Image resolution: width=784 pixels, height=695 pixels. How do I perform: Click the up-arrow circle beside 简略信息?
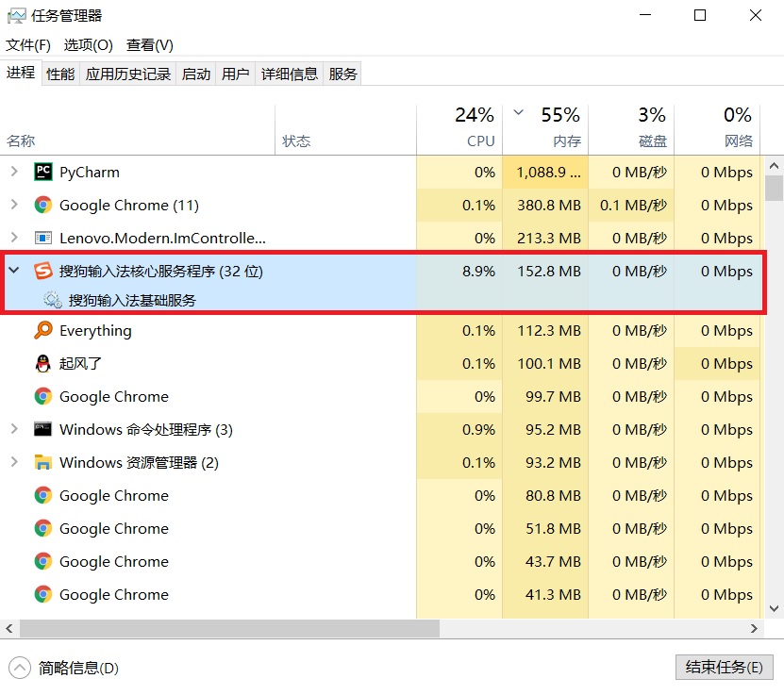tap(20, 668)
